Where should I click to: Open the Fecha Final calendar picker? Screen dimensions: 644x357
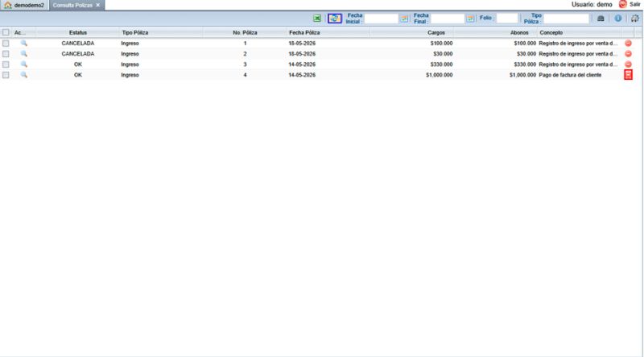(x=470, y=19)
